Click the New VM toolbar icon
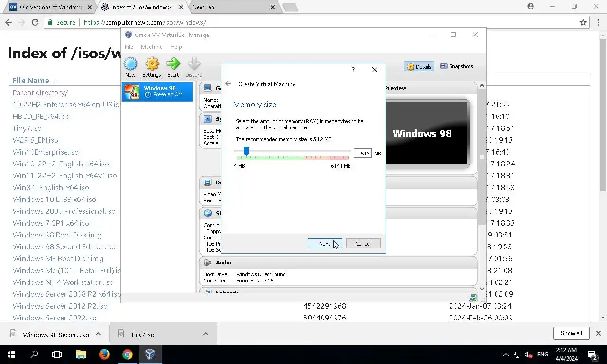This screenshot has height=364, width=607. [130, 67]
